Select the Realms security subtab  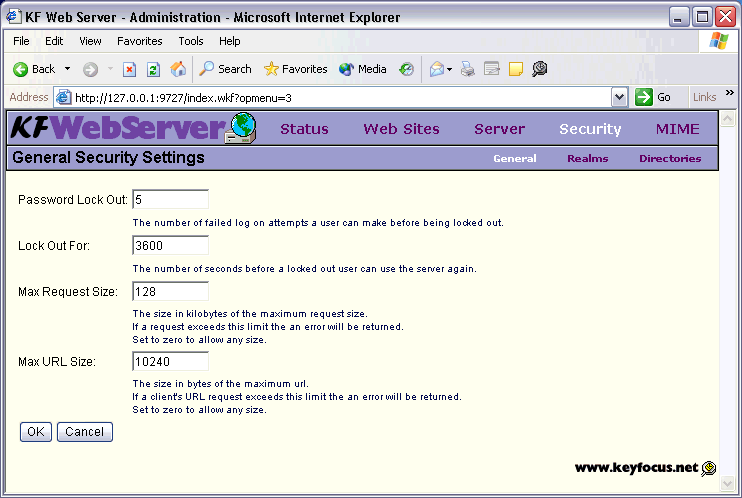[x=588, y=159]
